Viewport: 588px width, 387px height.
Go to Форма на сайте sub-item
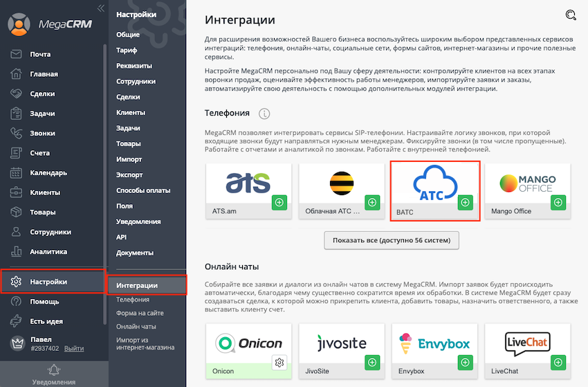(x=140, y=313)
